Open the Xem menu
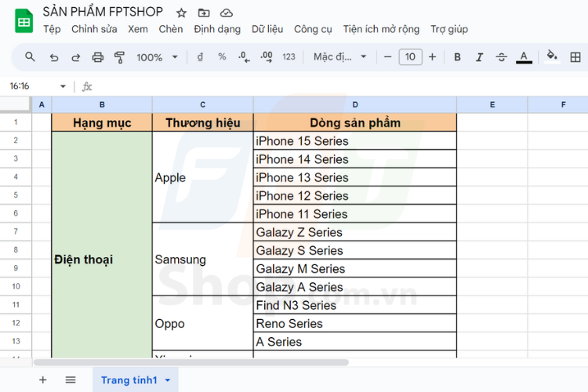This screenshot has height=392, width=588. coord(138,29)
